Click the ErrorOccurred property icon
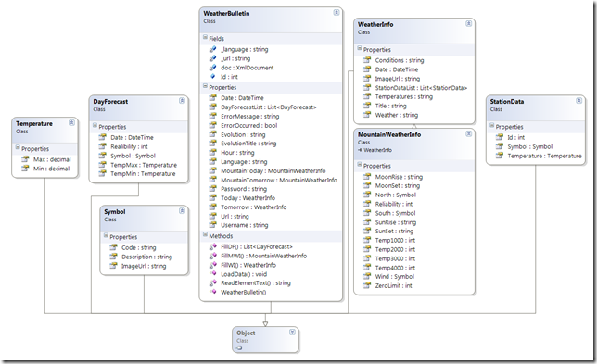597x364 pixels. [213, 125]
